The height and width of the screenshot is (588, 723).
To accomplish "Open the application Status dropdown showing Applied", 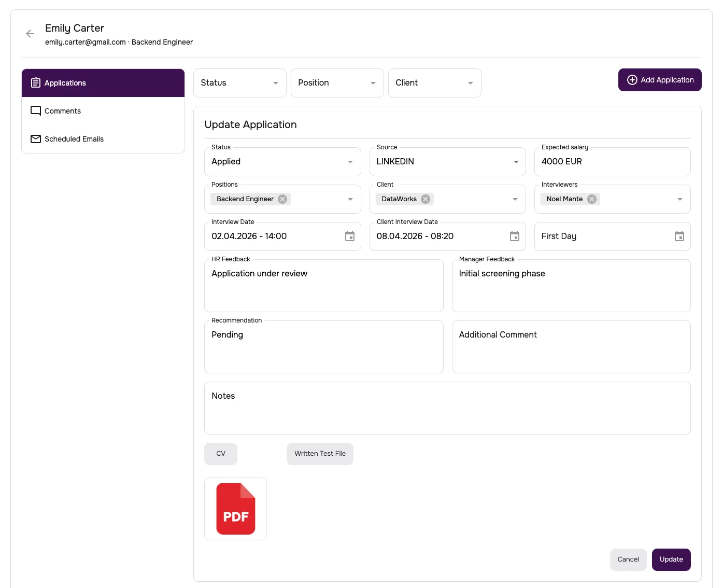I will click(x=282, y=162).
